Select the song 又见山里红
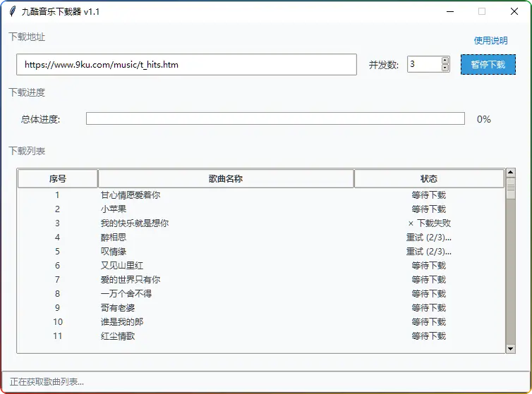532x394 pixels. (122, 266)
